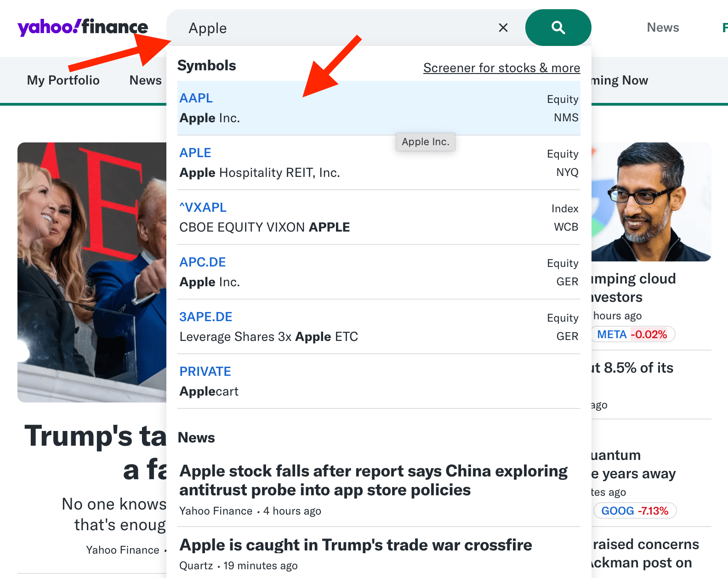This screenshot has height=578, width=728.
Task: Open Apple caught in Trump's trade war crossfire
Action: (356, 545)
